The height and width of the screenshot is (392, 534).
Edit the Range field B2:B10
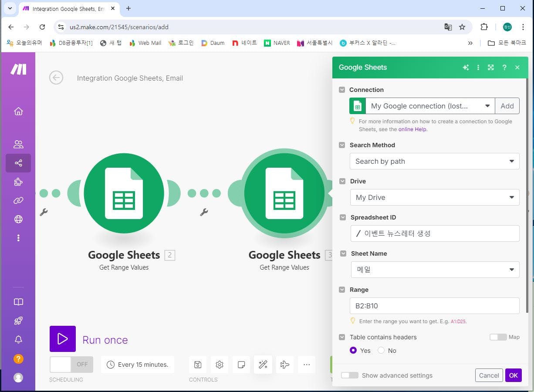435,306
